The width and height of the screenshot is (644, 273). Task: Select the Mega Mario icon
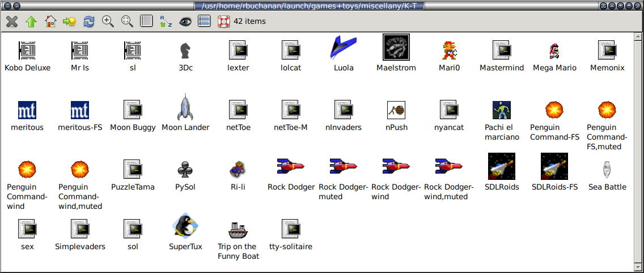click(x=554, y=52)
